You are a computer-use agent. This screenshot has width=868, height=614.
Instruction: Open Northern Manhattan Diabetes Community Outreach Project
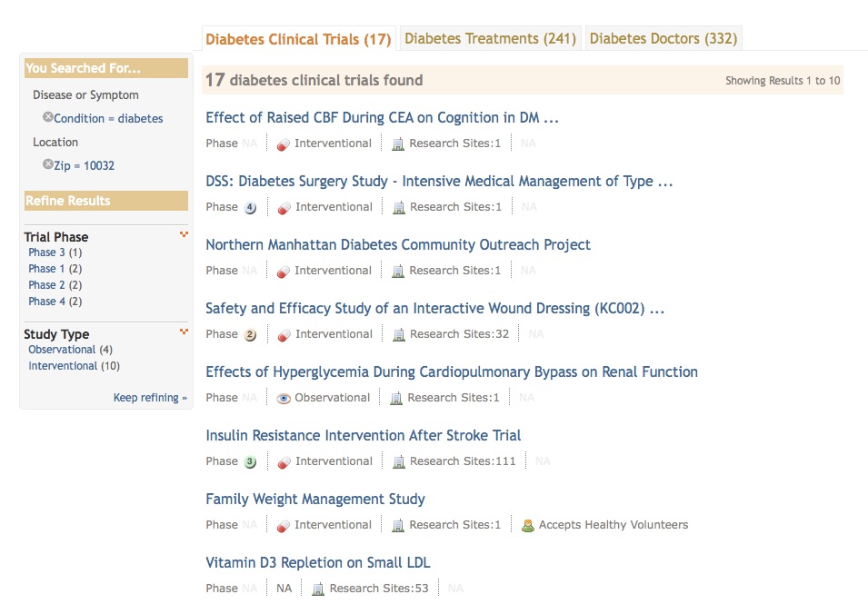click(x=398, y=245)
